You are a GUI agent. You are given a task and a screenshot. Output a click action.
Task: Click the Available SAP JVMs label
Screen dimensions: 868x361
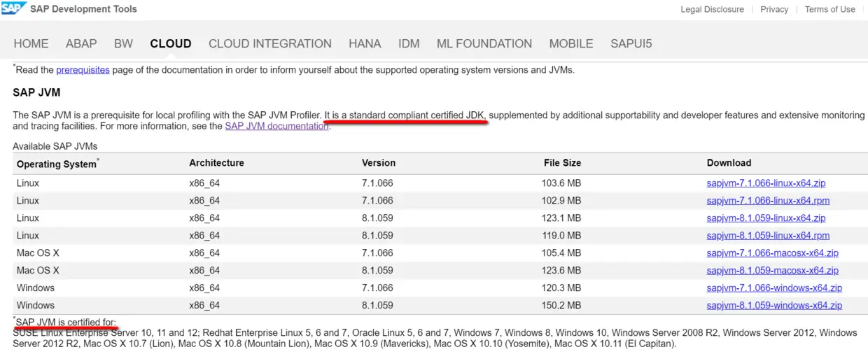pos(55,146)
